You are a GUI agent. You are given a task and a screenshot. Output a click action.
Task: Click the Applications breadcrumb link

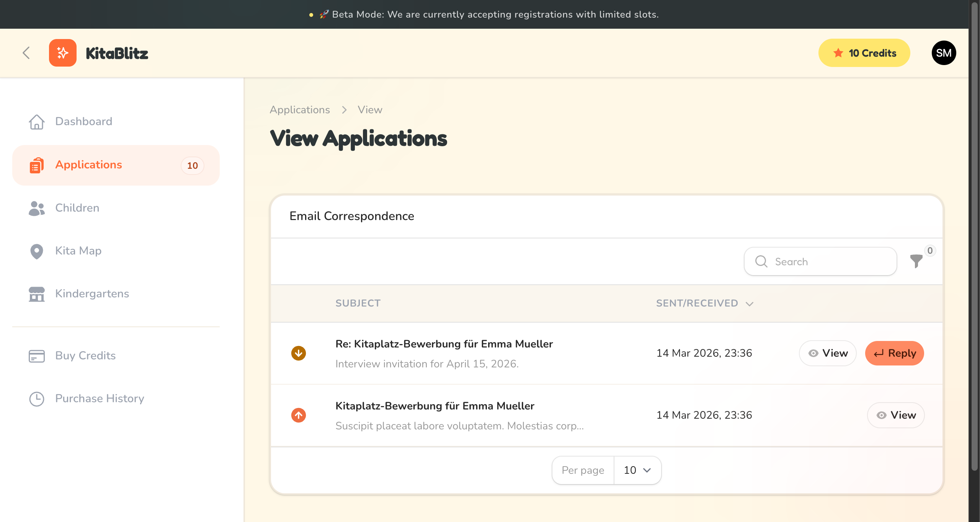[300, 109]
